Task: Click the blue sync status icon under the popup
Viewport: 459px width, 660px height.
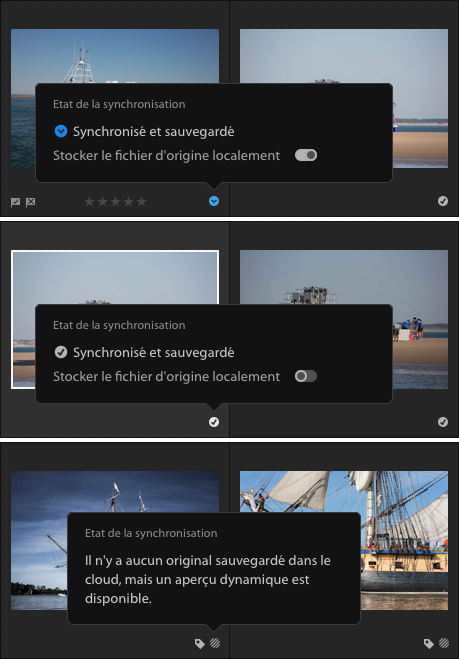Action: [214, 201]
